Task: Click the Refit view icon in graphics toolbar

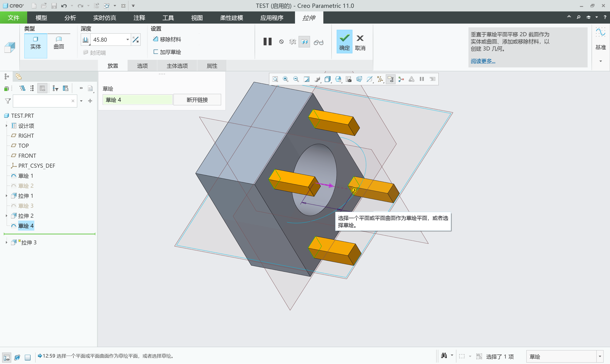Action: coord(275,79)
